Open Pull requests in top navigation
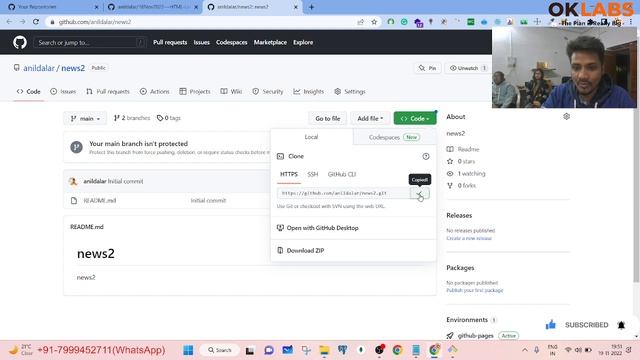The height and width of the screenshot is (360, 640). [170, 42]
